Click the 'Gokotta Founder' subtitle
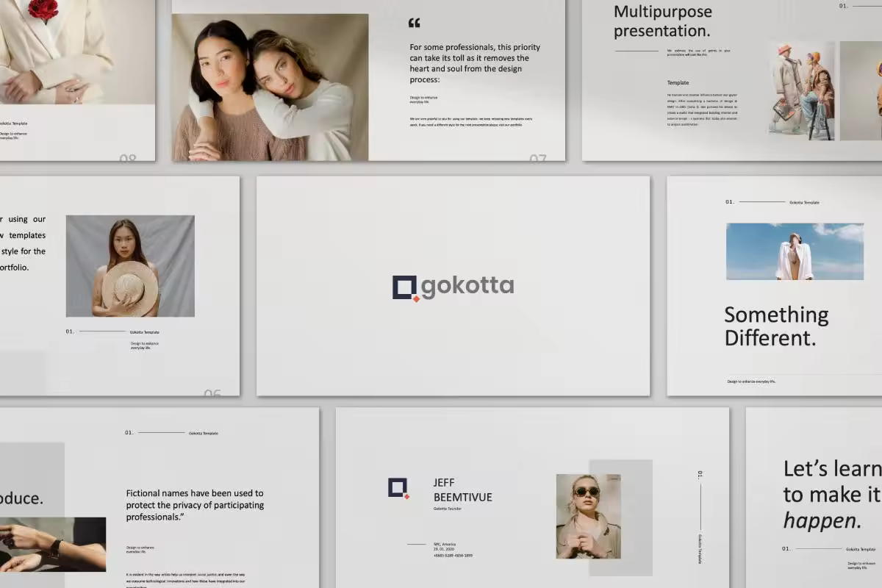Screen dimensions: 882x588 point(447,509)
